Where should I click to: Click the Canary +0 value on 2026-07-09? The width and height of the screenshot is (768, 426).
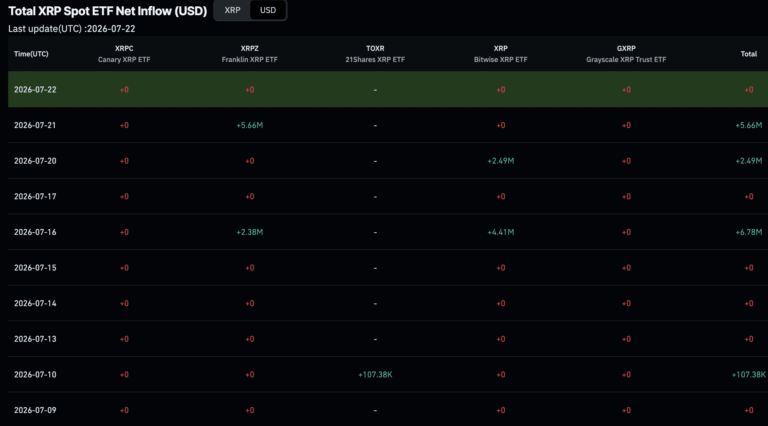[124, 410]
